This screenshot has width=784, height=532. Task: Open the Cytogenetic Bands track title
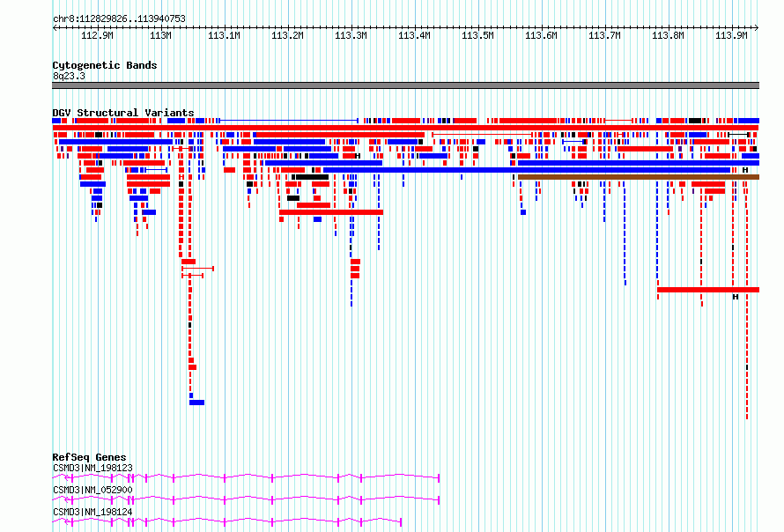pos(105,65)
